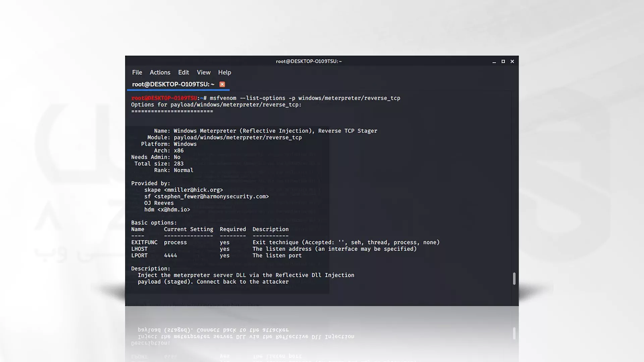The width and height of the screenshot is (644, 362).
Task: Click the window title root@DESKTOP-O109TSU
Action: tap(309, 61)
